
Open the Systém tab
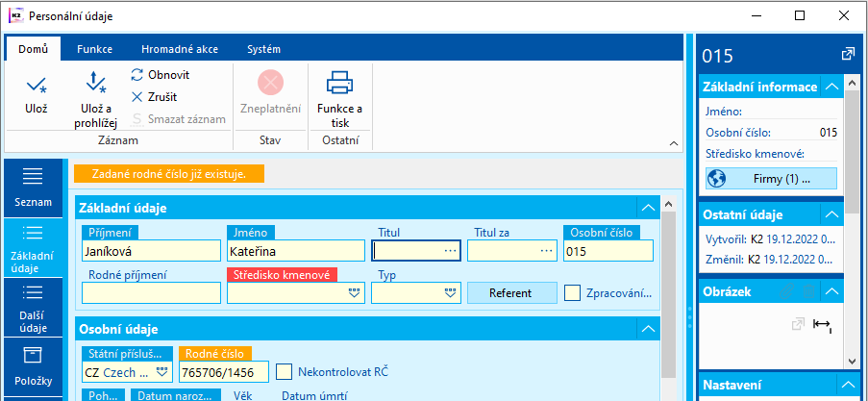point(263,49)
